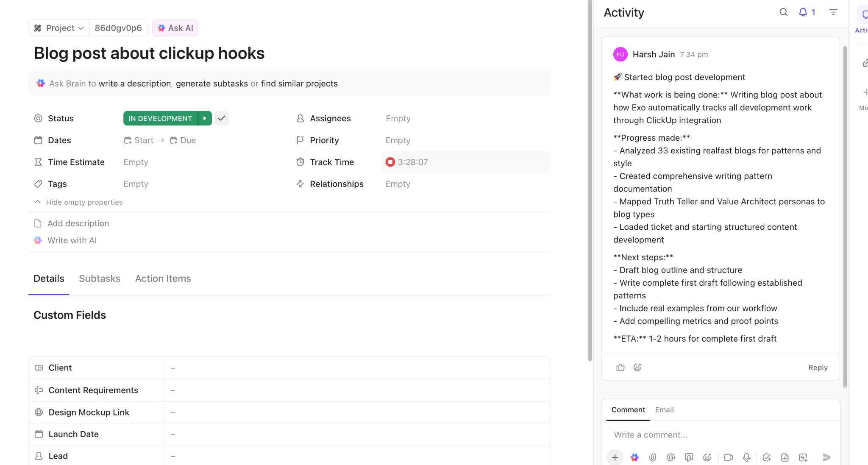Advance status using IN DEVELOPMENT arrow
The width and height of the screenshot is (868, 465).
click(205, 118)
